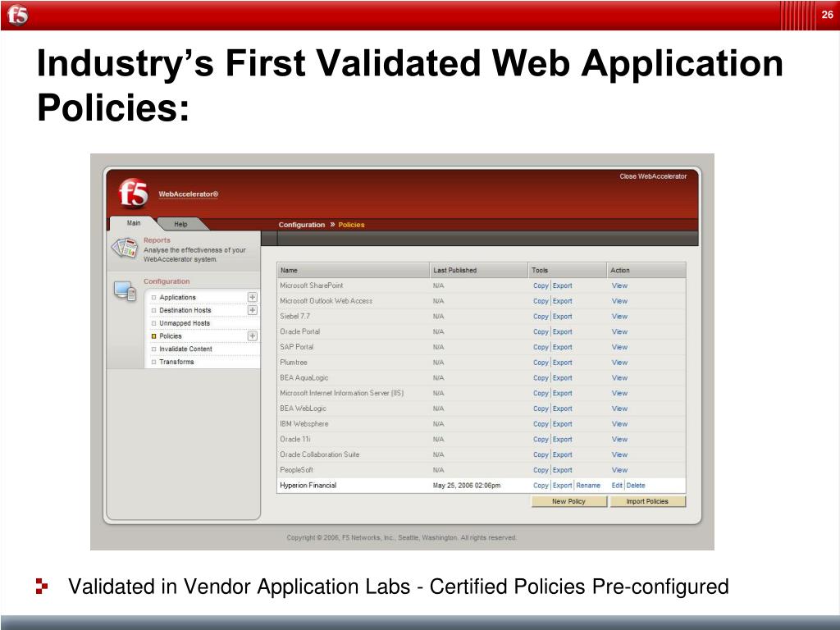Viewport: 840px width, 630px height.
Task: View the Plumtree policy
Action: (x=619, y=362)
